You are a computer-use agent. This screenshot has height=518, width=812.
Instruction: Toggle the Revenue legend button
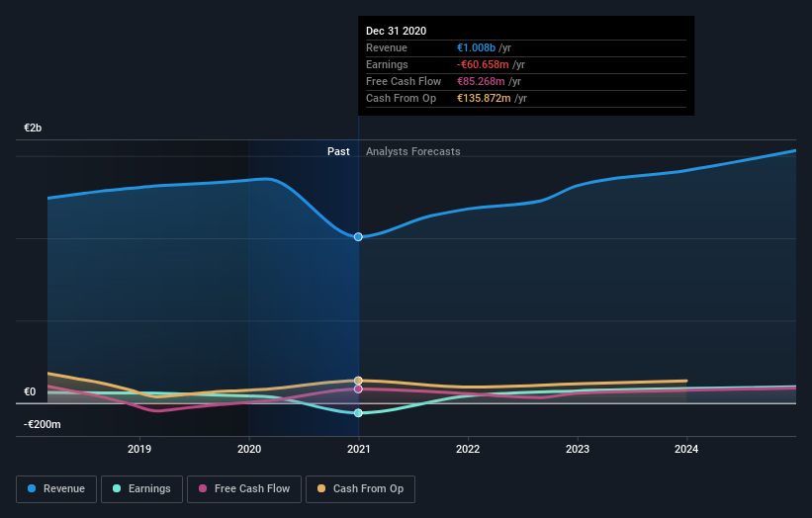pos(56,489)
